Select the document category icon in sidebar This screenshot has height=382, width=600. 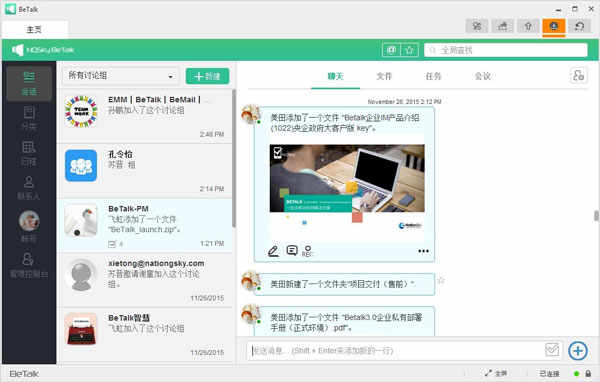pos(29,112)
